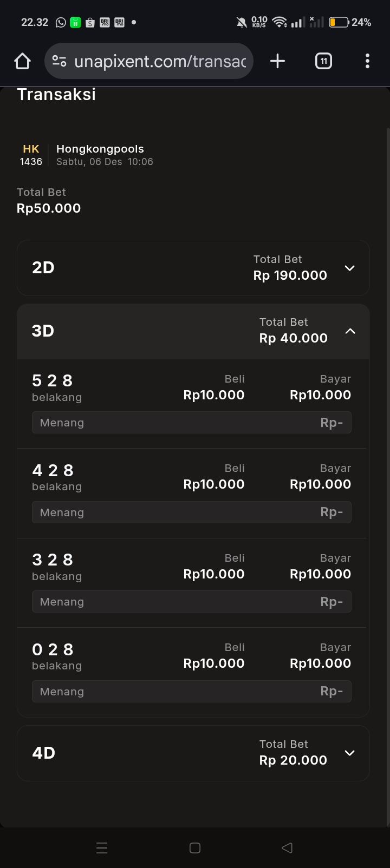Screen dimensions: 390x868
Task: Tap the Android home square button
Action: pos(195,848)
